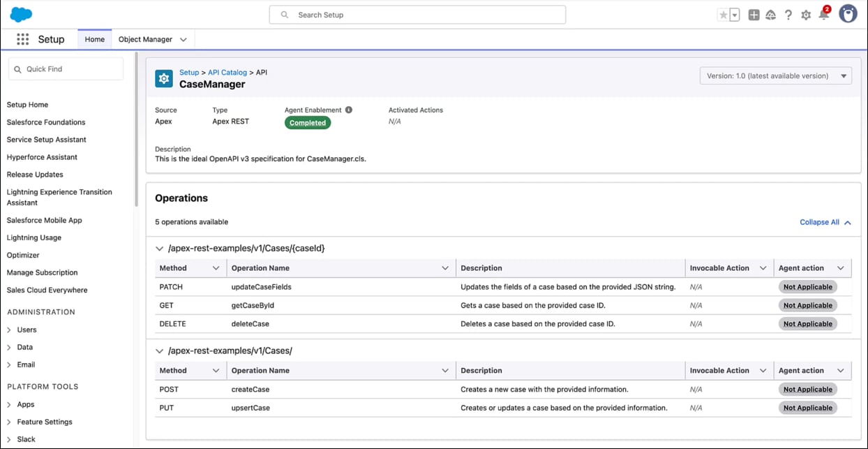Expand the Data tree node

tap(10, 347)
